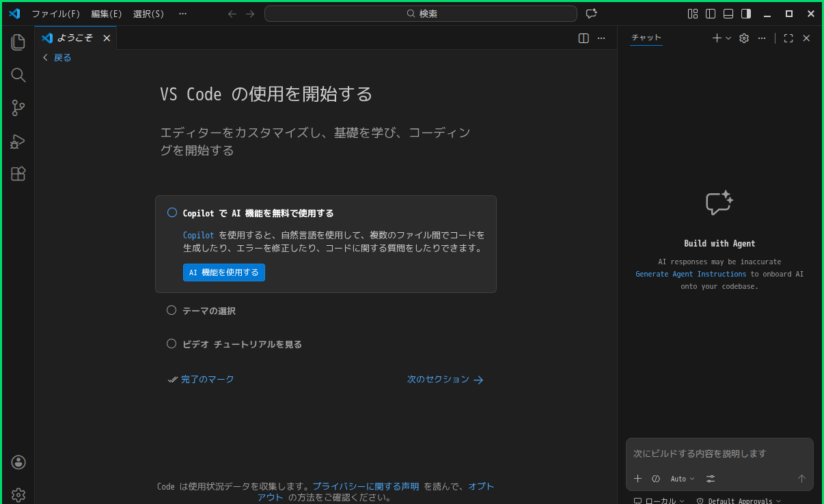
Task: Click the ビデオ チュートリアルを見る step label
Action: pos(243,344)
